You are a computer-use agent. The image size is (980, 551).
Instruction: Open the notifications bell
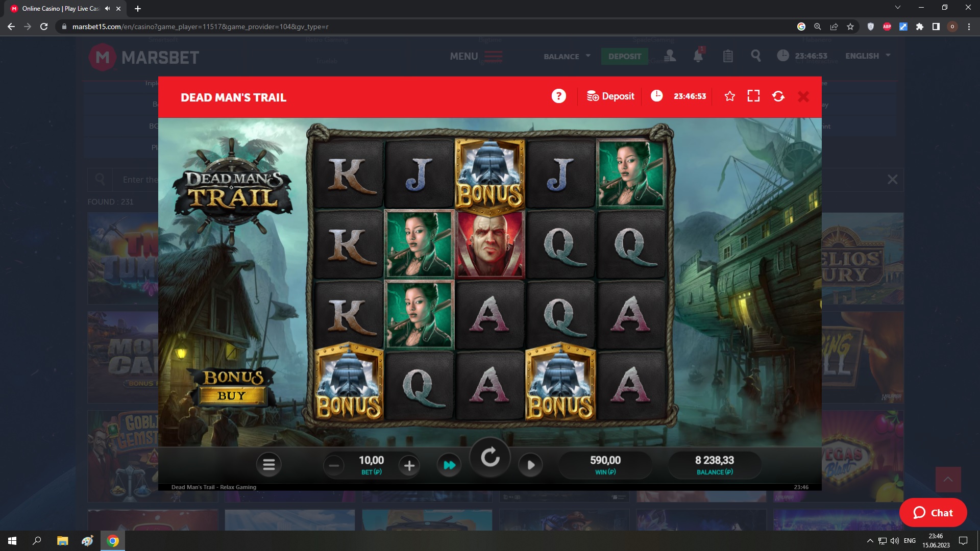click(698, 56)
